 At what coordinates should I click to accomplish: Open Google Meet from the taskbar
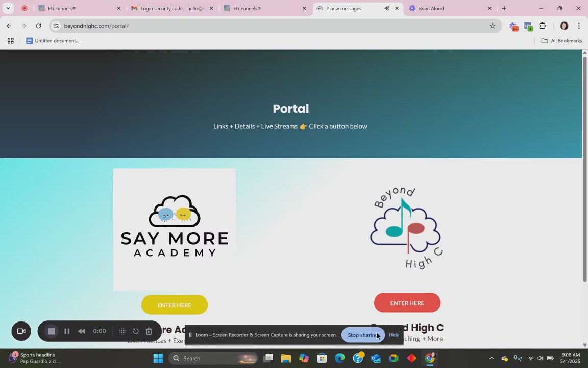point(394,358)
